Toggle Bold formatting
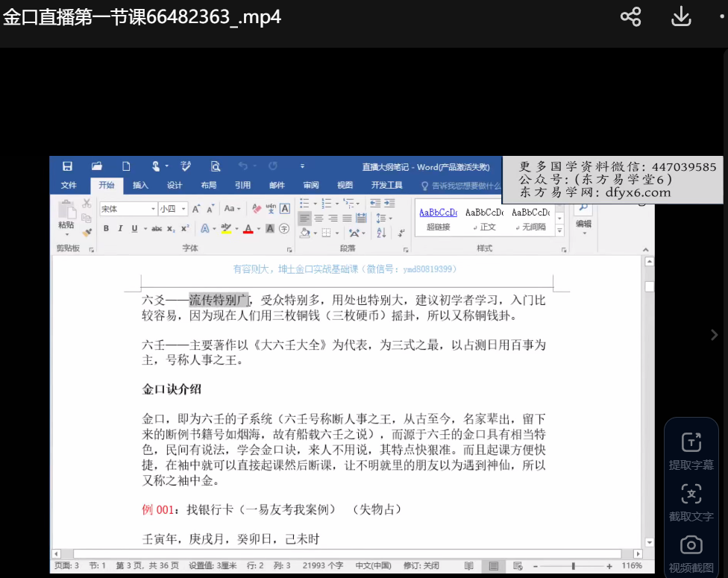 107,229
